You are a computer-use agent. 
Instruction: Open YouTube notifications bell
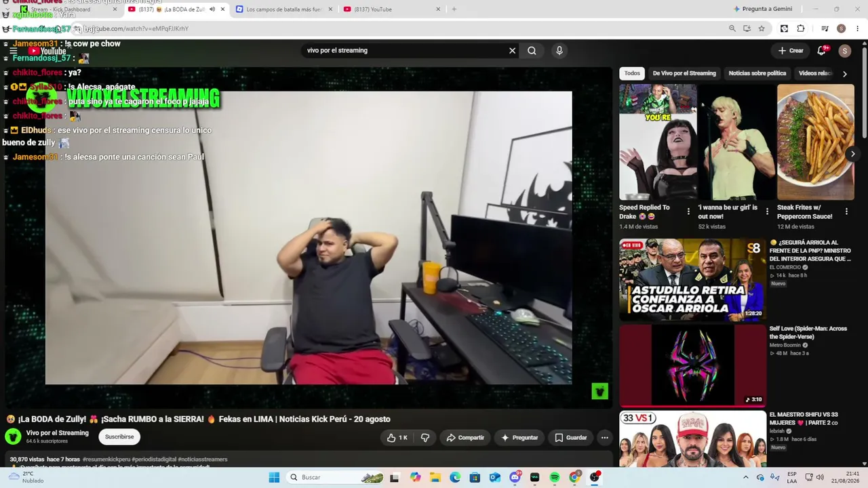click(821, 50)
